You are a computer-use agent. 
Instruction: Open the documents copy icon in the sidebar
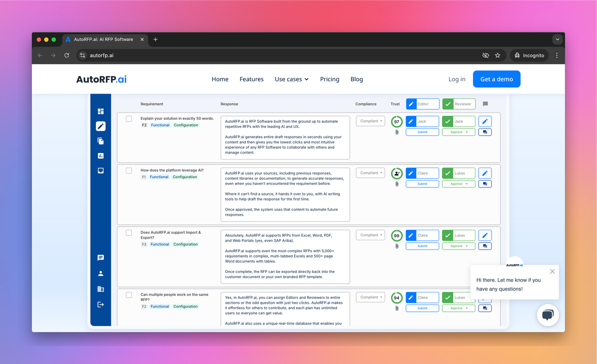pyautogui.click(x=101, y=141)
